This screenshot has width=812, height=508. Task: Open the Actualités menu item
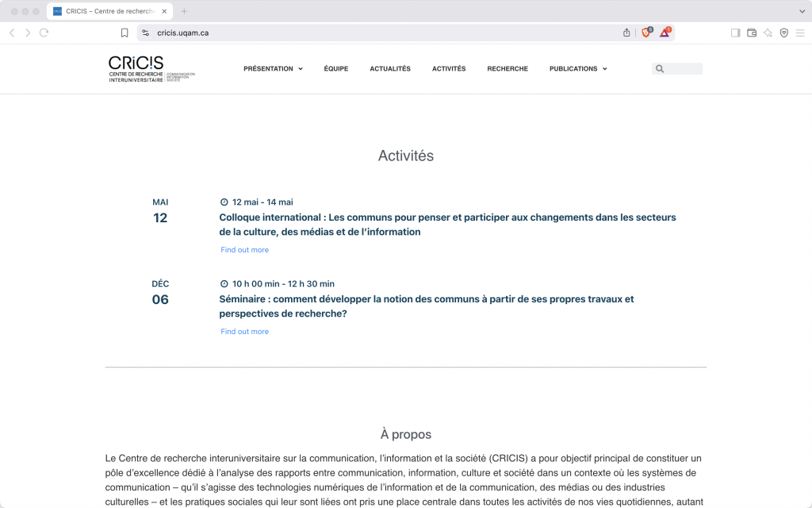(390, 69)
